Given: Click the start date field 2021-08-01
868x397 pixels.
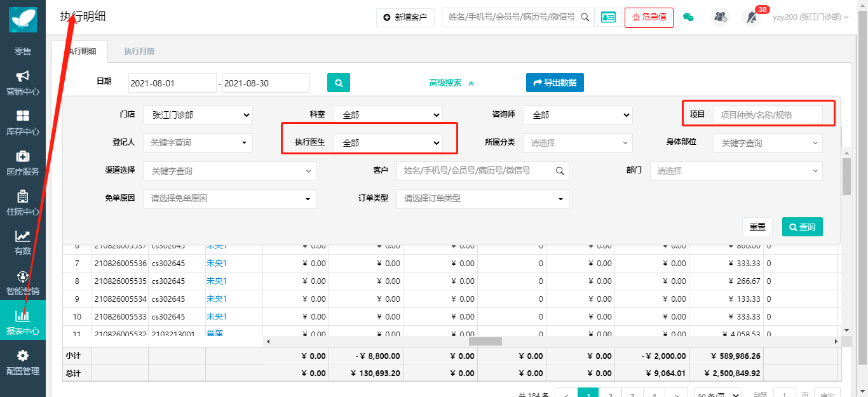Looking at the screenshot, I should pos(173,83).
